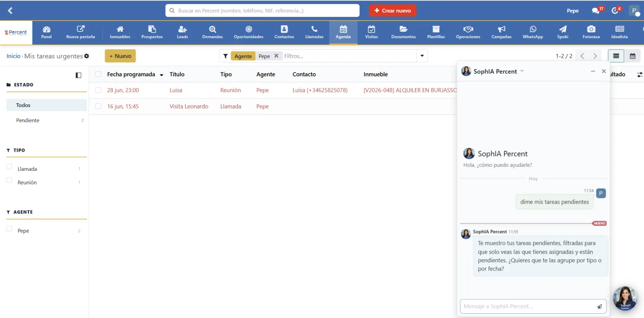This screenshot has width=644, height=318.
Task: Open column options toggle at table right
Action: click(x=640, y=75)
